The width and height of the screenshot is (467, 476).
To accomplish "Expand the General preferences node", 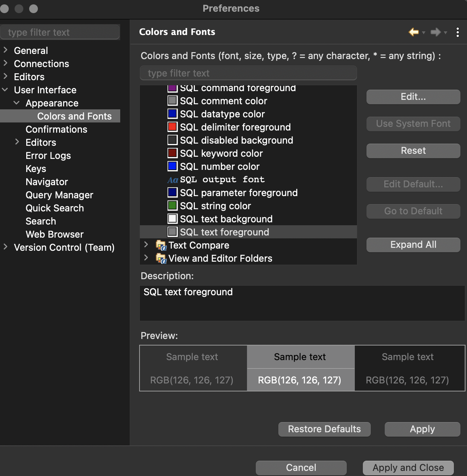I will (5, 50).
